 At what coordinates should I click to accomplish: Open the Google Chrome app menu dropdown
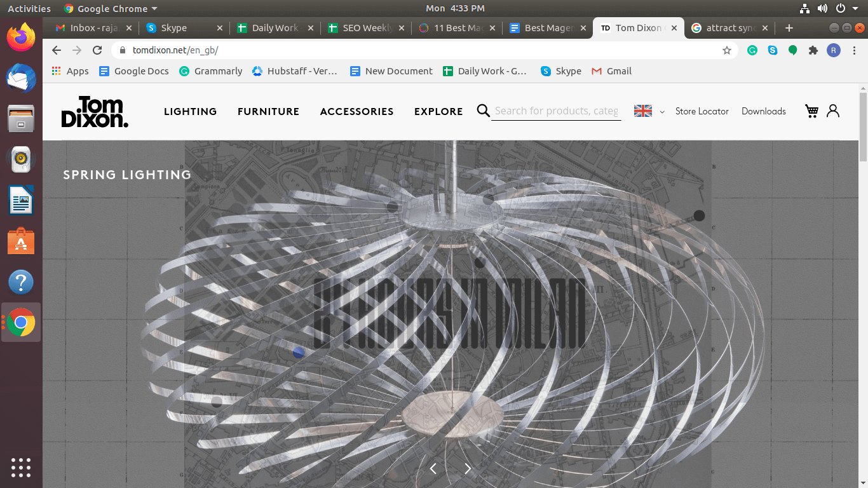coord(111,8)
